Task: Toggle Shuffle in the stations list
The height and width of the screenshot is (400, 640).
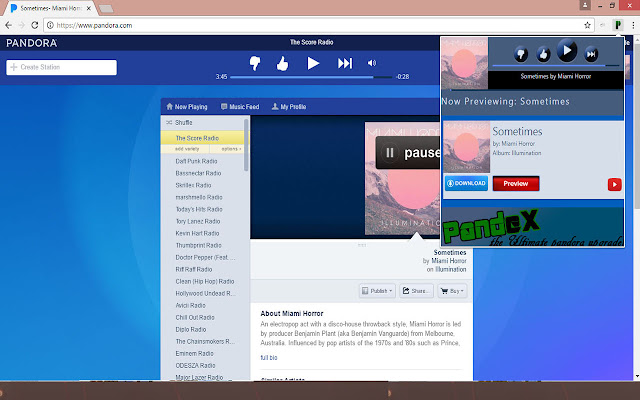Action: 183,122
